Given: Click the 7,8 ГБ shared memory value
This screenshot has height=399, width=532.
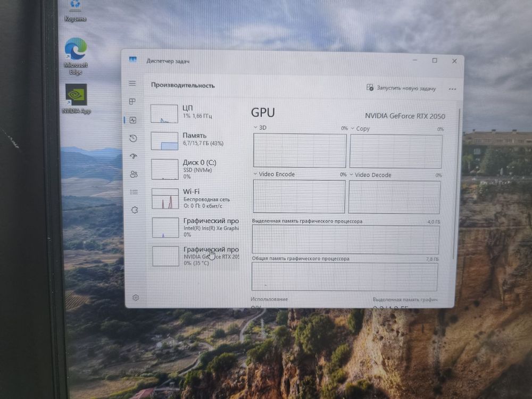Looking at the screenshot, I should point(432,259).
